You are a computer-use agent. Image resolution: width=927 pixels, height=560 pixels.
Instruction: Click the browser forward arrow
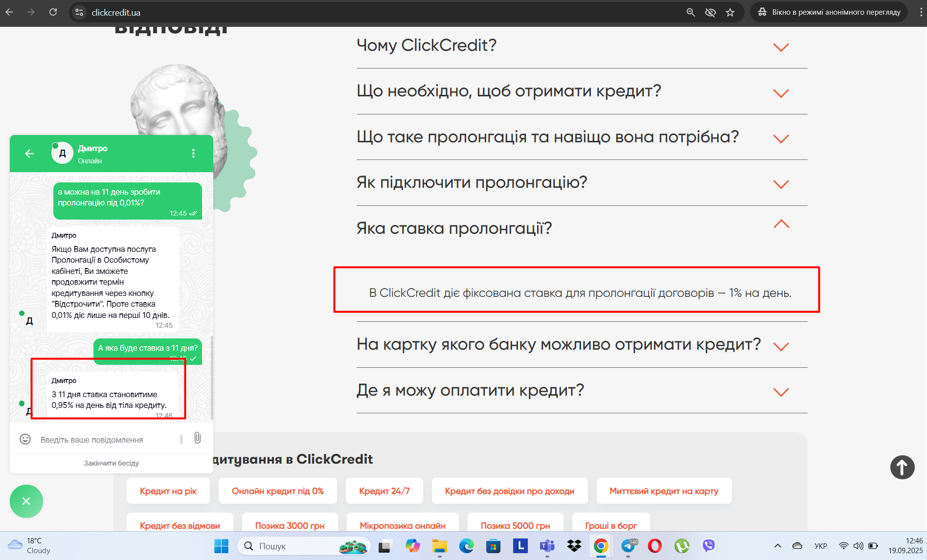point(31,12)
